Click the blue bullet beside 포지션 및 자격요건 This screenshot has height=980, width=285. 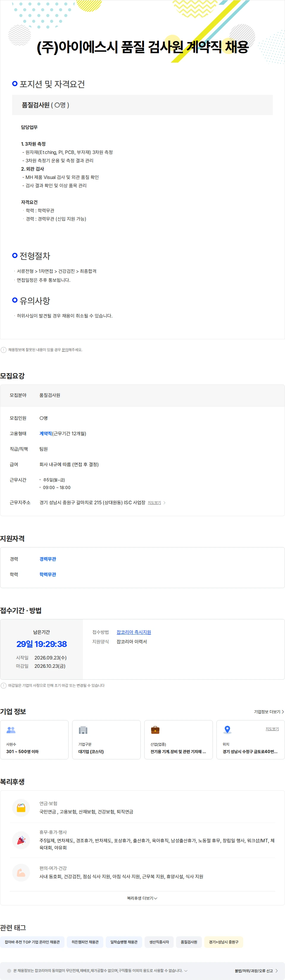click(15, 84)
